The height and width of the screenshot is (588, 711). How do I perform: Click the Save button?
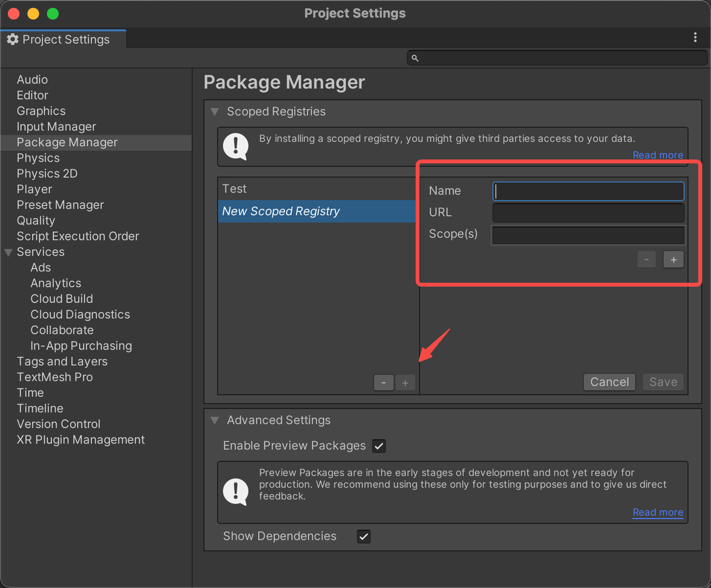click(663, 382)
